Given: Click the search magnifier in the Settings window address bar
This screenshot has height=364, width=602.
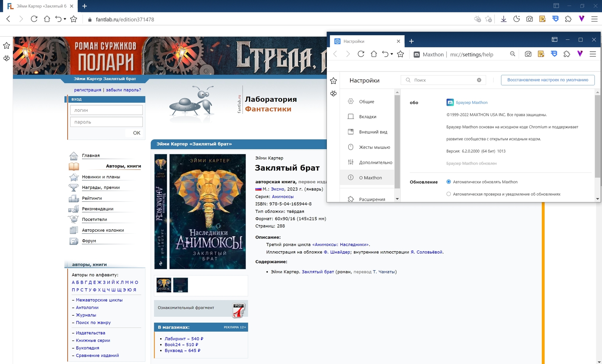Looking at the screenshot, I should [x=513, y=54].
